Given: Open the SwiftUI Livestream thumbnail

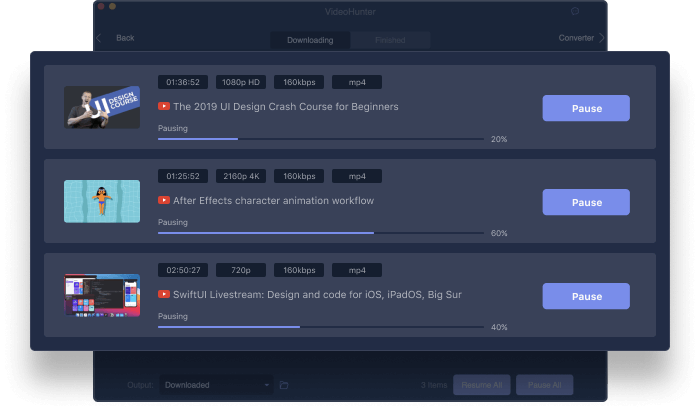Looking at the screenshot, I should coord(102,295).
